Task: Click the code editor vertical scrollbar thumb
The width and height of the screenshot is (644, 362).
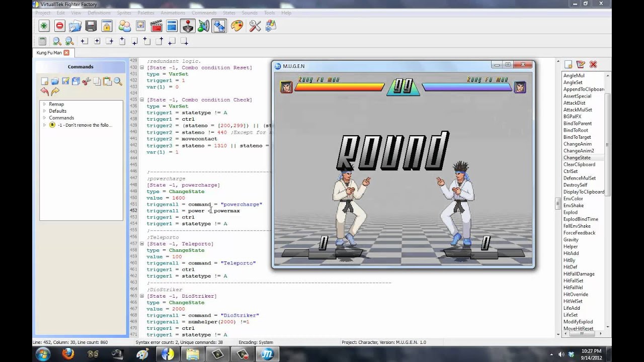Action: [557, 204]
